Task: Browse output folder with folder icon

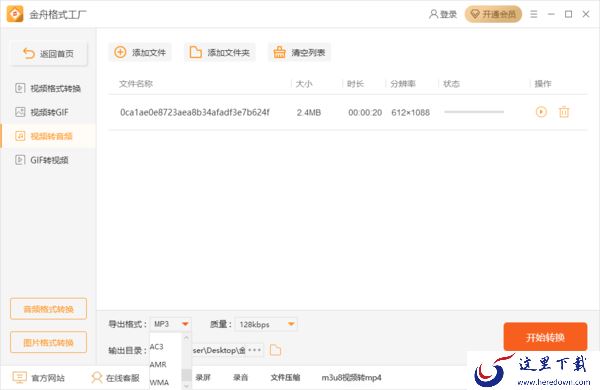Action: tap(276, 350)
